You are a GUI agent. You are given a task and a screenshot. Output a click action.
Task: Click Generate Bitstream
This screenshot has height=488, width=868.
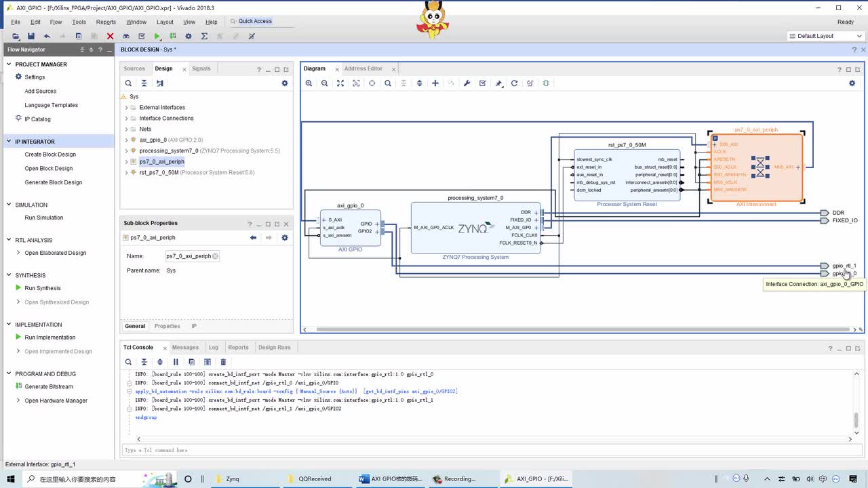49,387
